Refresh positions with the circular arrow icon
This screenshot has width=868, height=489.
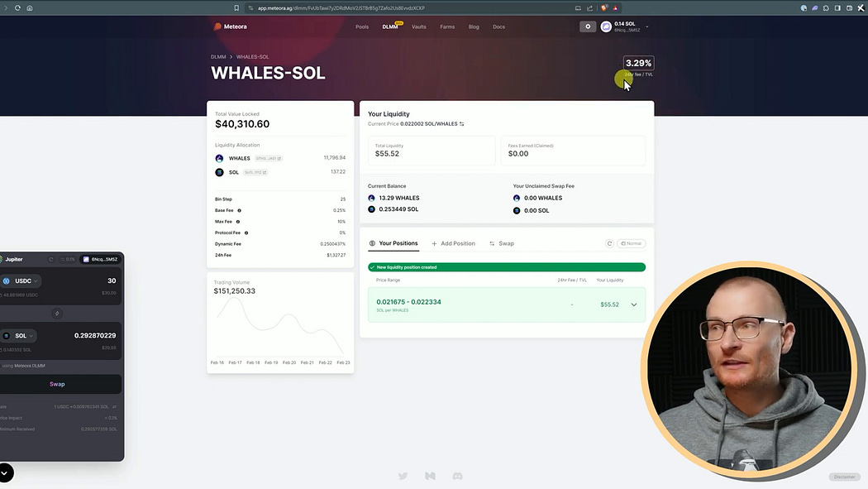(609, 243)
